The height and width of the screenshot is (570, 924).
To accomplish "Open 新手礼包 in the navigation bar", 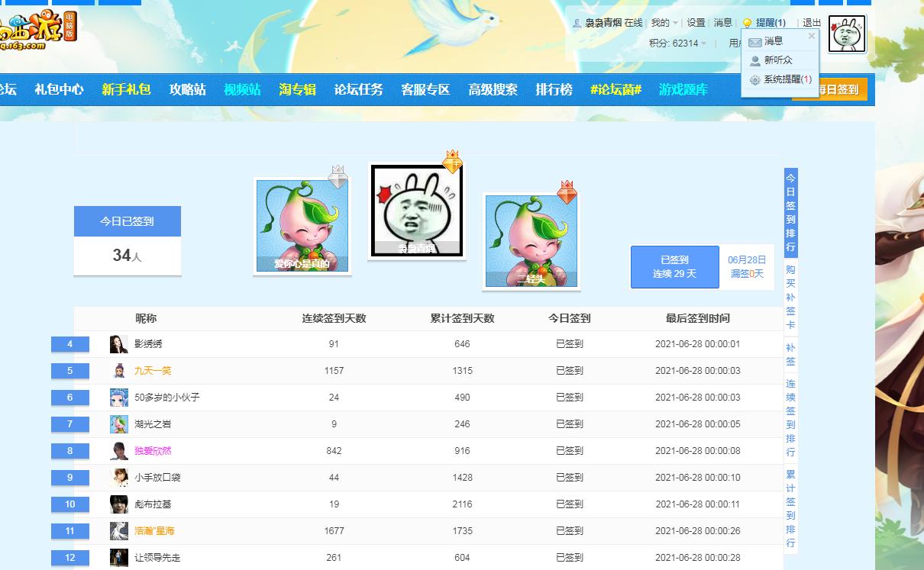I will (x=126, y=89).
